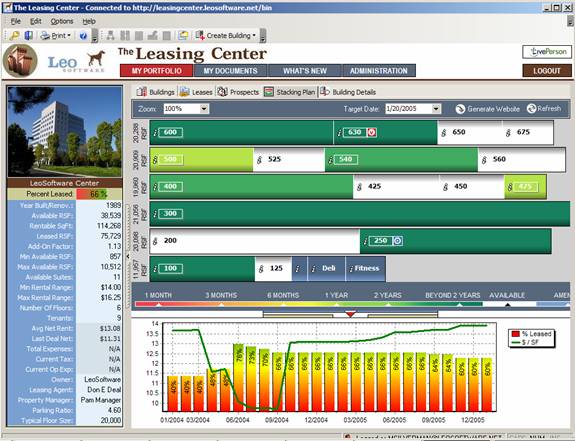
Task: Click the red % Leased legend swatch
Action: coord(515,334)
